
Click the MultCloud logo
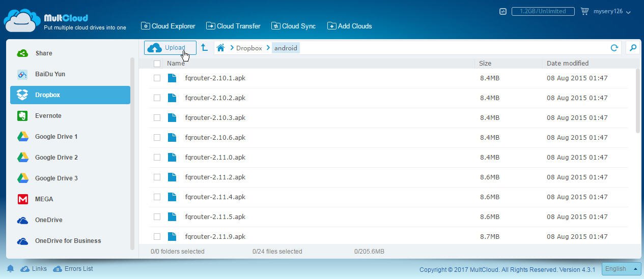[65, 20]
